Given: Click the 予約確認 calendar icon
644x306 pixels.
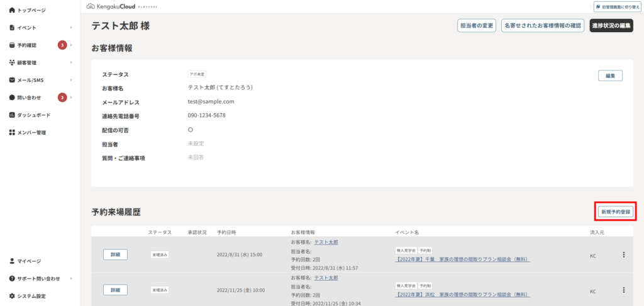Looking at the screenshot, I should pyautogui.click(x=12, y=45).
